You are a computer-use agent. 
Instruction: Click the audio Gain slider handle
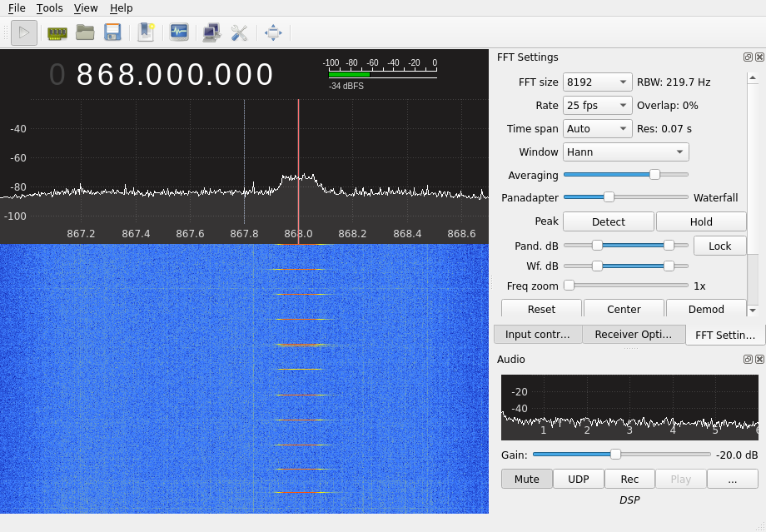pos(615,455)
